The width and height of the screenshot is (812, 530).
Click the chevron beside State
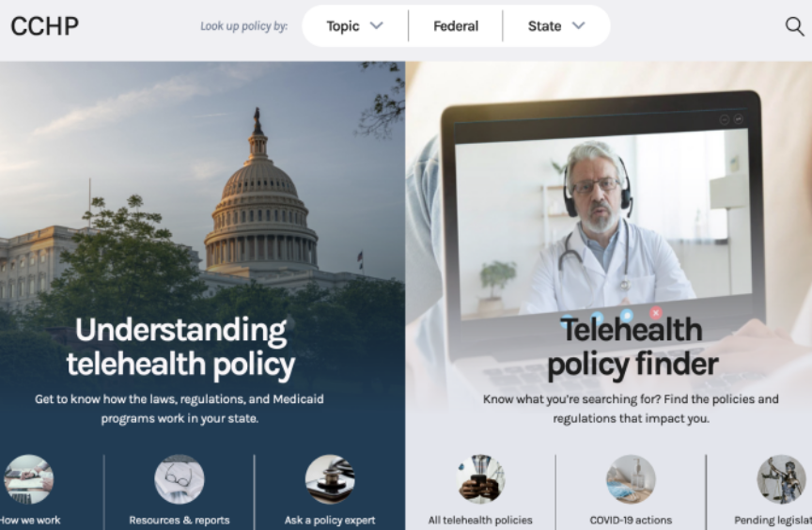578,25
